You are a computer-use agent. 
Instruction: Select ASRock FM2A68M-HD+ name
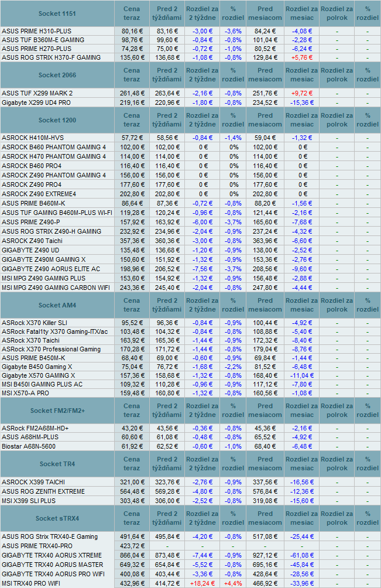(35, 428)
